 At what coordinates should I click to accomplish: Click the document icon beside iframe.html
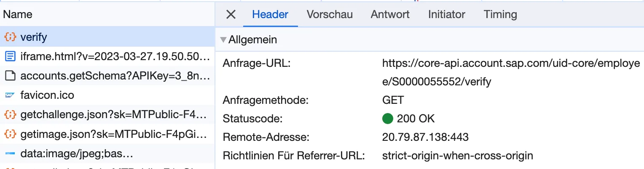pyautogui.click(x=10, y=56)
